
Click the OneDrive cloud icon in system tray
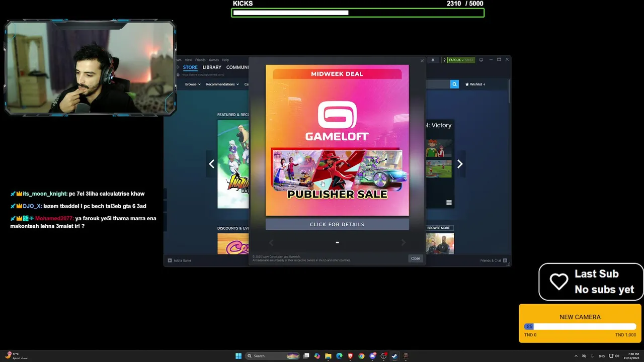[584, 356]
